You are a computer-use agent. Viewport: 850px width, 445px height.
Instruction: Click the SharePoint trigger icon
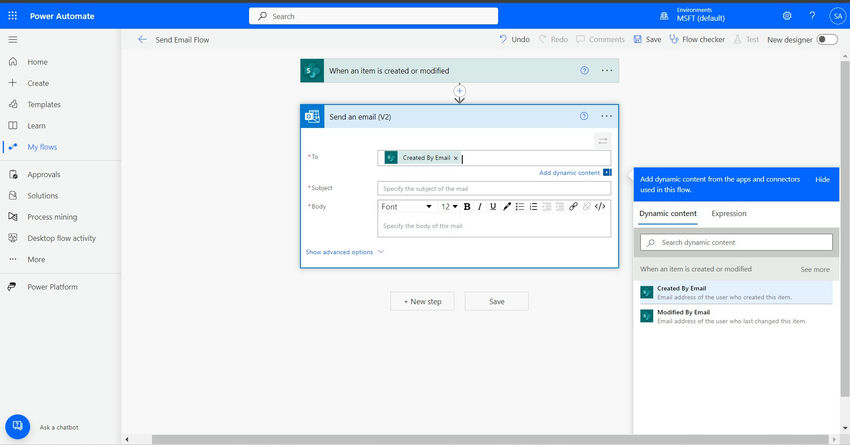click(x=312, y=70)
